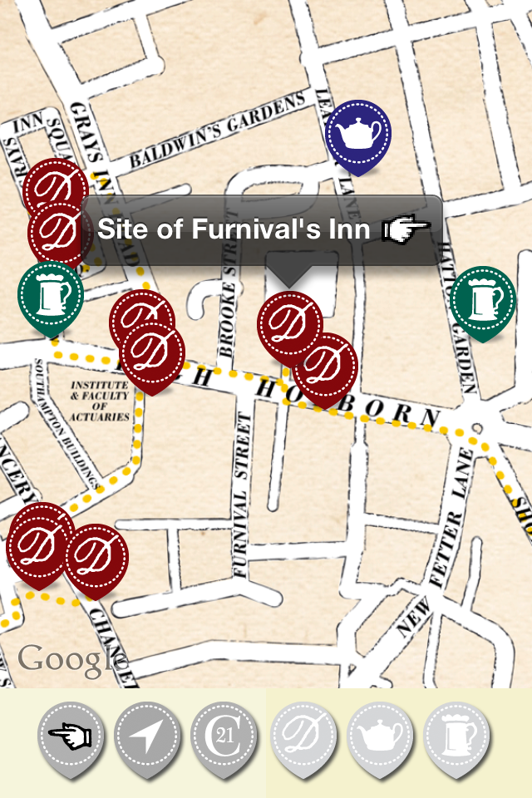This screenshot has width=532, height=798.
Task: Open details via the callout's pointing hand
Action: pyautogui.click(x=406, y=229)
